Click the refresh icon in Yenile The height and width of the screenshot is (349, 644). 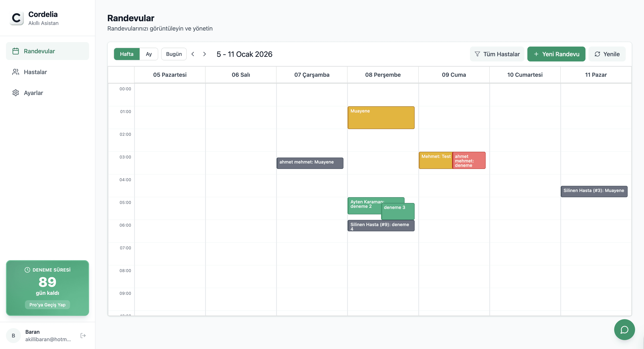[x=597, y=54]
